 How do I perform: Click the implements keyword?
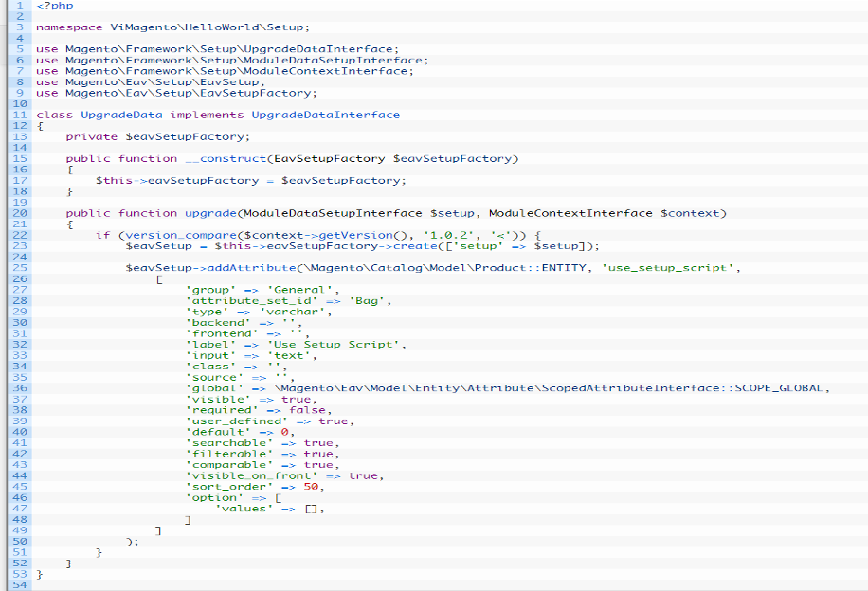[207, 116]
